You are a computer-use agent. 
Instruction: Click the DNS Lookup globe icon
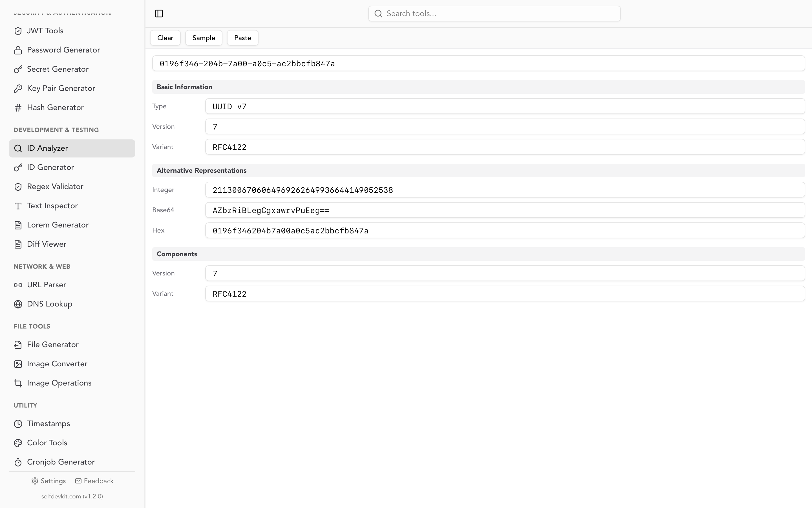click(18, 304)
